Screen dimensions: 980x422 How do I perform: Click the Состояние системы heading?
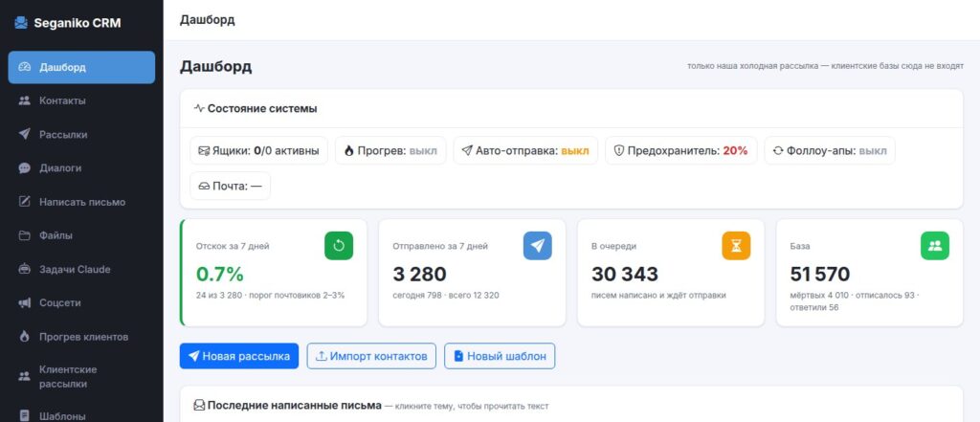click(x=262, y=108)
